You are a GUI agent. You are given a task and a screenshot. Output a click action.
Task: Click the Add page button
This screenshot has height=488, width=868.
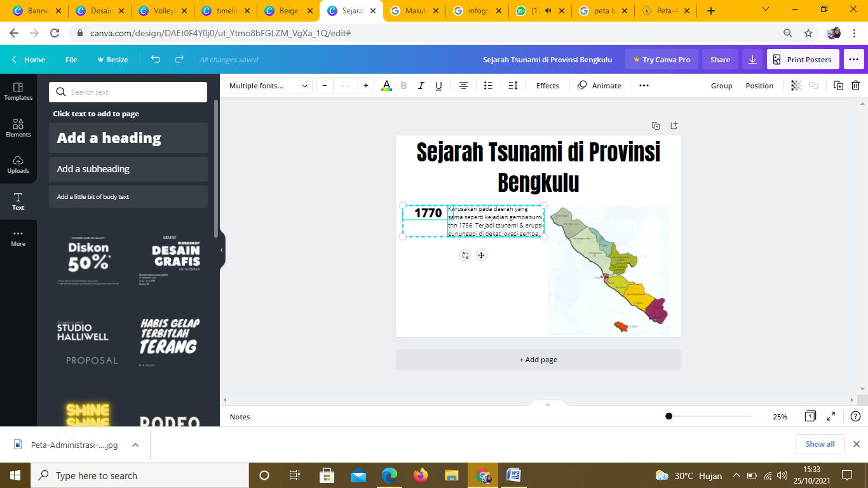tap(538, 360)
